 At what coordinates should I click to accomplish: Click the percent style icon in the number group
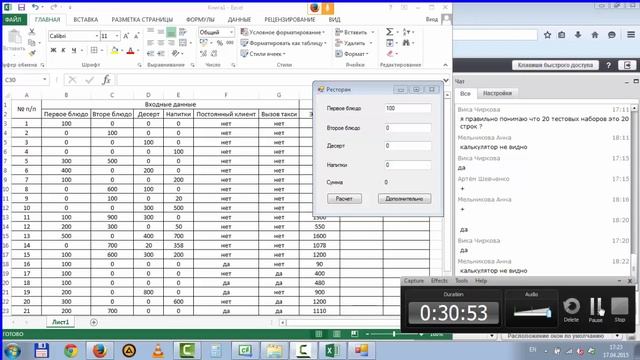click(x=220, y=43)
